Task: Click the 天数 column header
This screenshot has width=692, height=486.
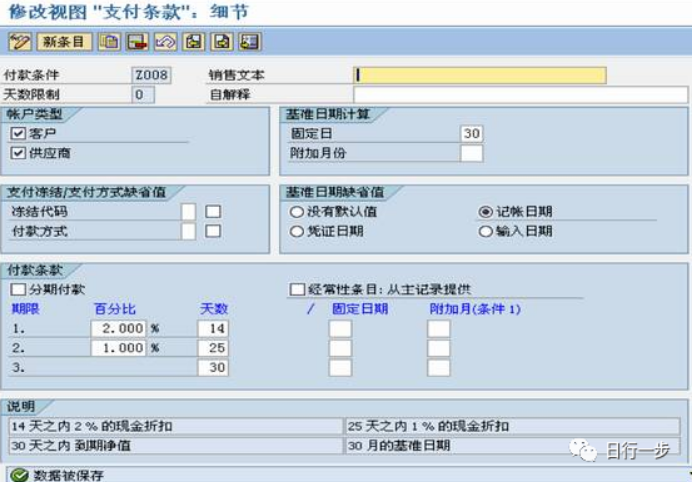Action: [214, 309]
